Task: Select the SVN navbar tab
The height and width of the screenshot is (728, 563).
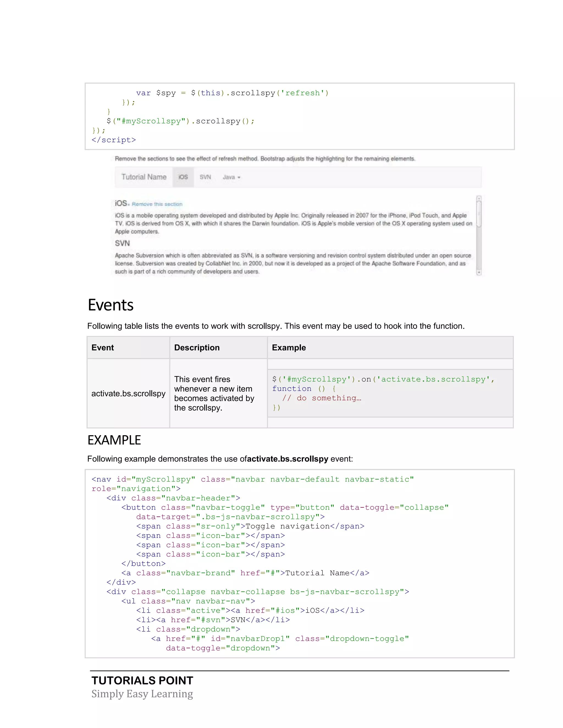Action: [x=205, y=177]
